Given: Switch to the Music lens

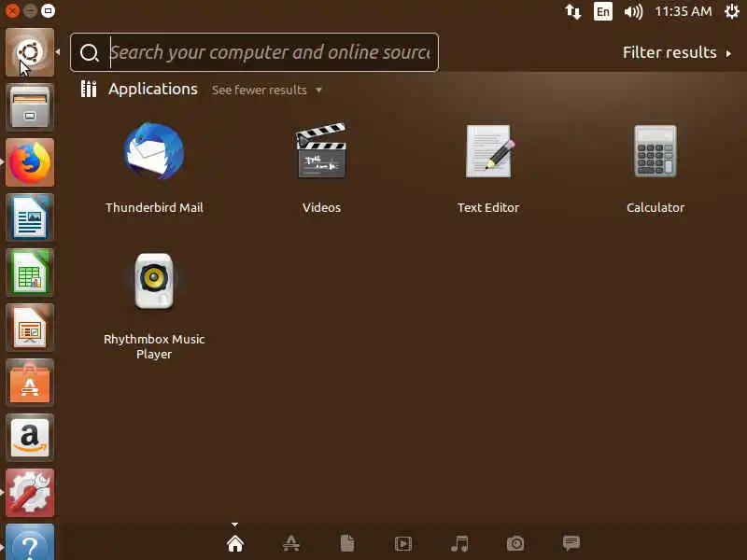Looking at the screenshot, I should tap(459, 543).
